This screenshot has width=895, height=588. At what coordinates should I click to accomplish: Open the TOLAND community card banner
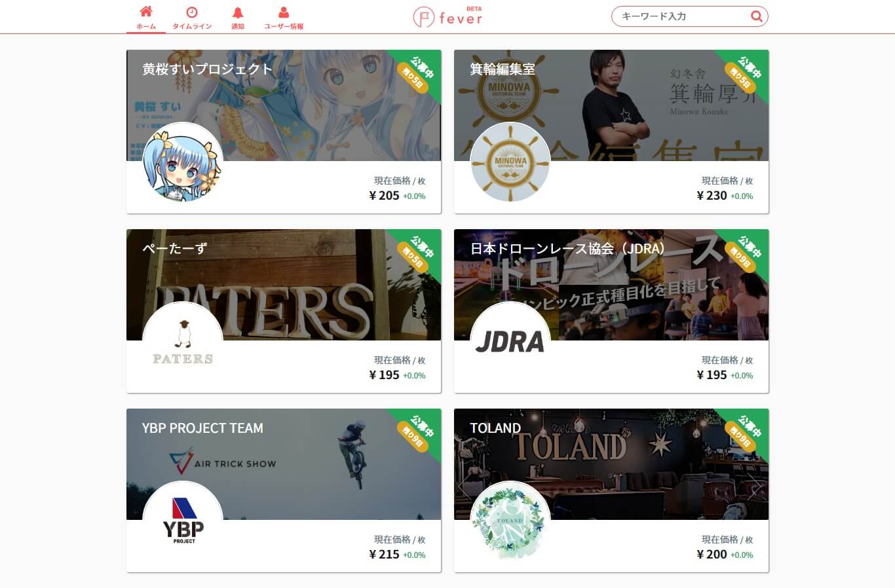click(611, 464)
